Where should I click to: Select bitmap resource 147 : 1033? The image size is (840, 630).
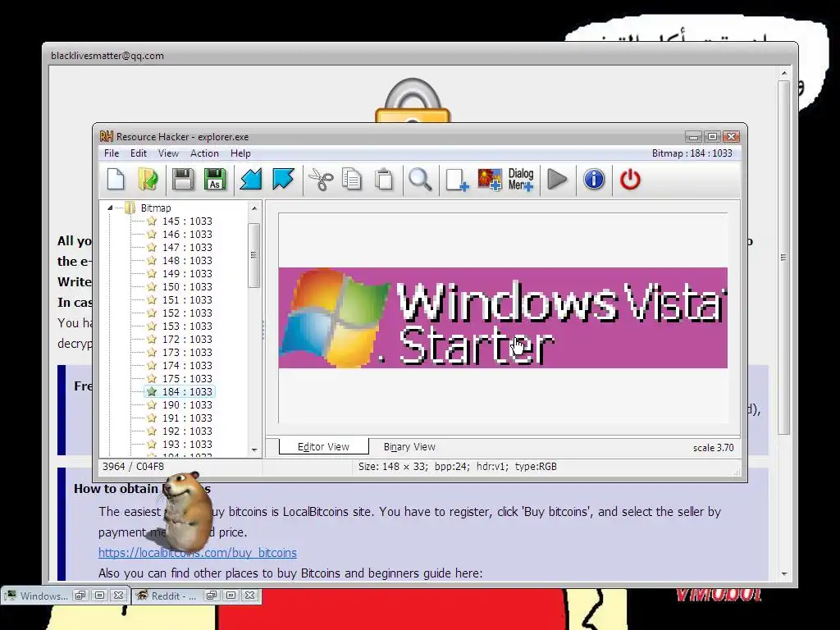187,248
